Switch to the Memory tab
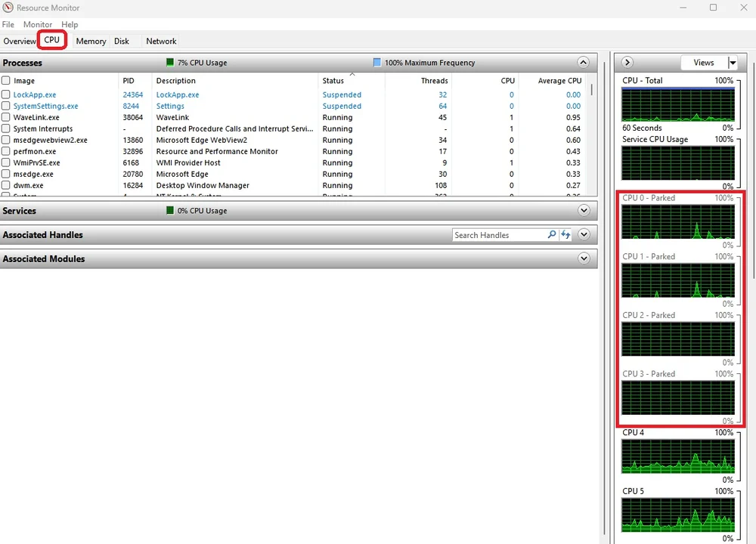The height and width of the screenshot is (544, 756). 91,41
